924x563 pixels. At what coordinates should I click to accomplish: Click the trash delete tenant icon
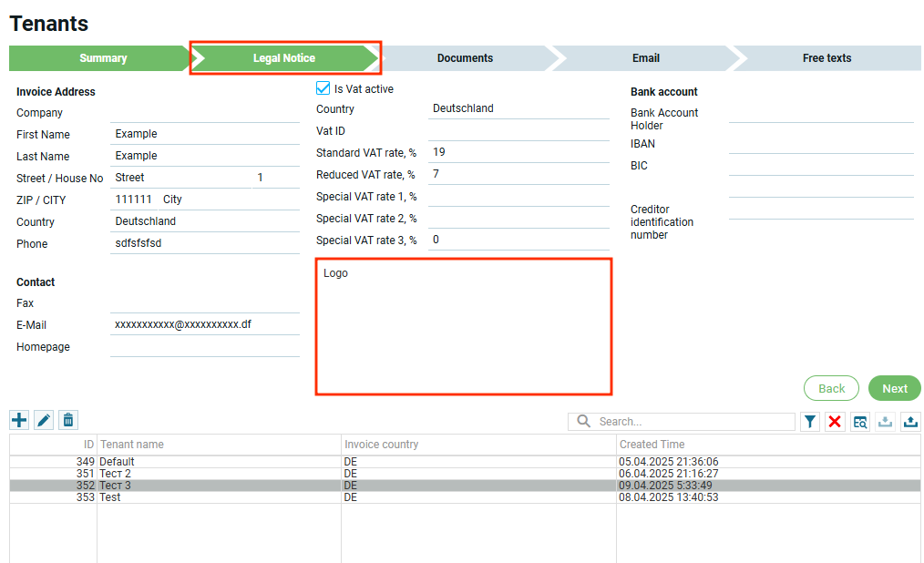[68, 420]
